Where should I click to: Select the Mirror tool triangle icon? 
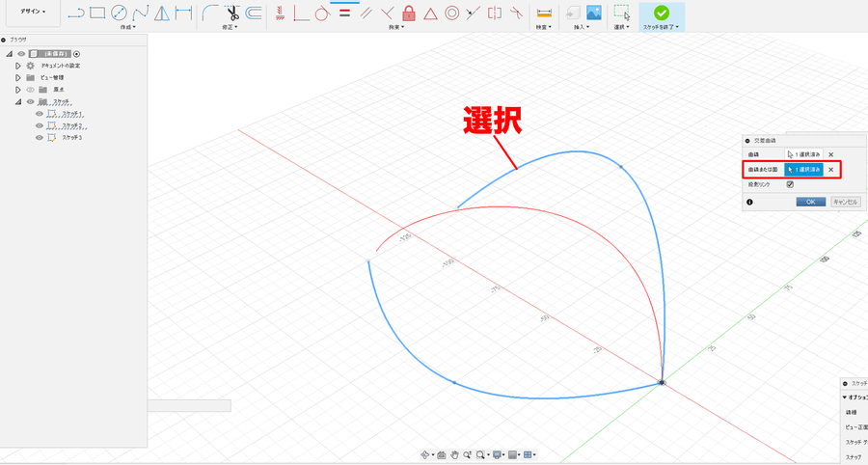(x=162, y=13)
